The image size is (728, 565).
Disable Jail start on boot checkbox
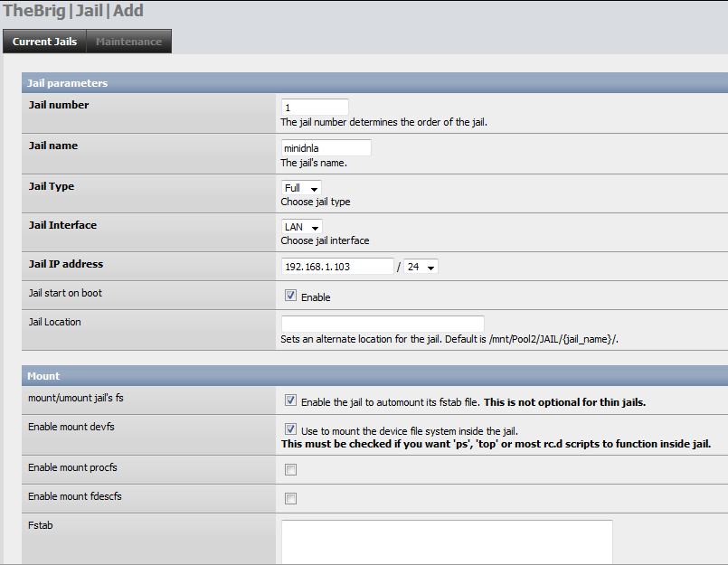click(290, 296)
